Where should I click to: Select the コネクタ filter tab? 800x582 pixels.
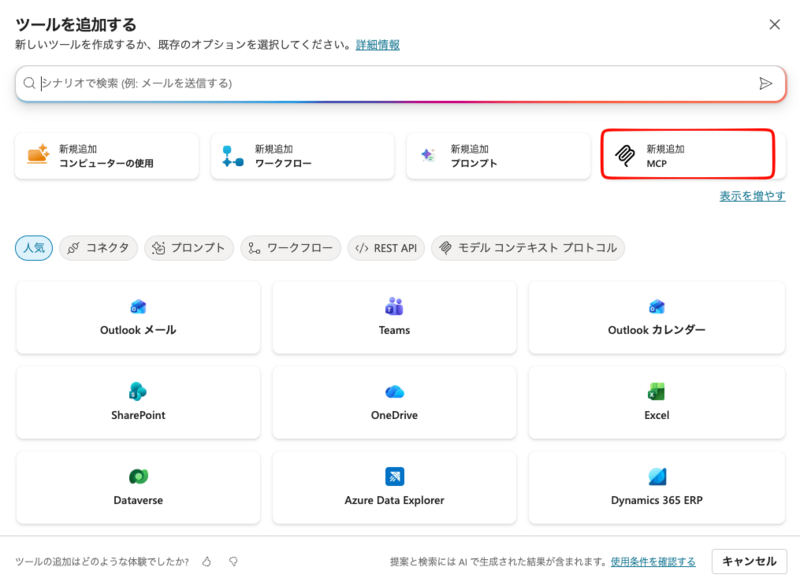tap(98, 248)
